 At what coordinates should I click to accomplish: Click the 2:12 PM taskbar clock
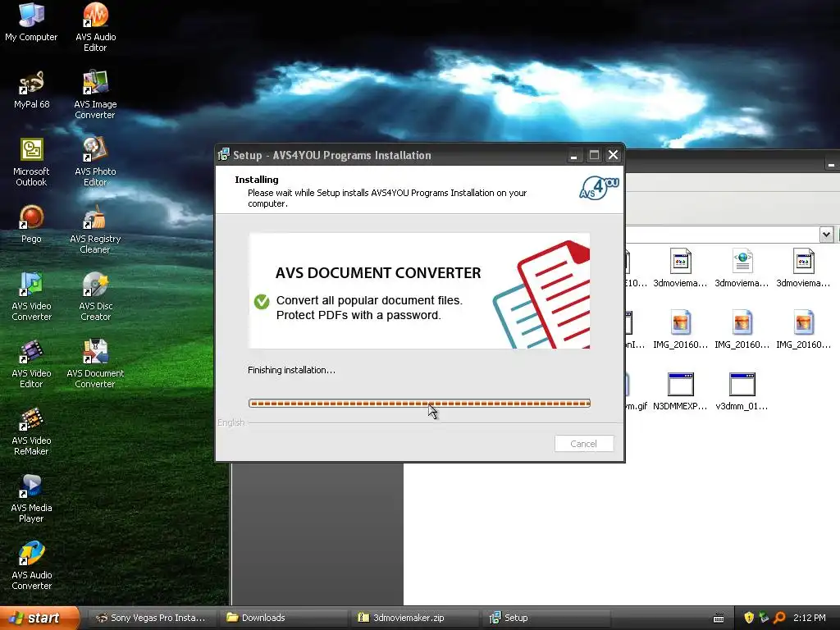coord(810,618)
